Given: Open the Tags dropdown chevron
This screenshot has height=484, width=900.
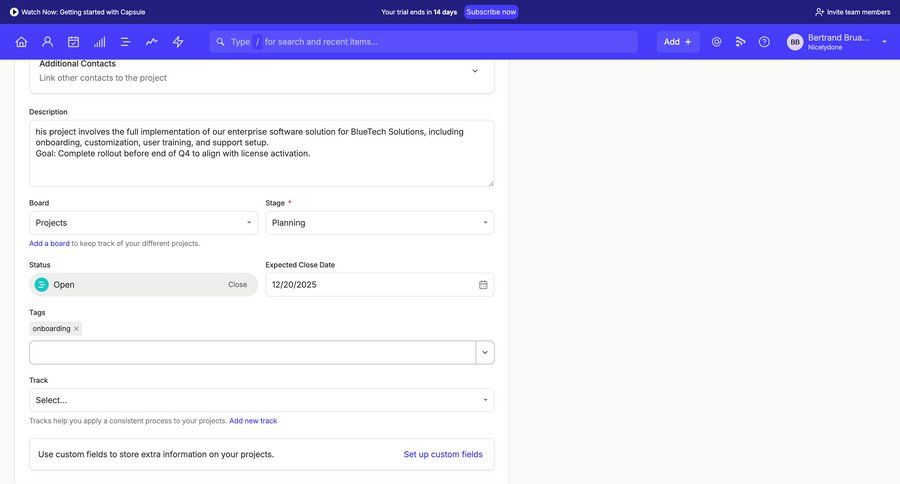Looking at the screenshot, I should [485, 353].
